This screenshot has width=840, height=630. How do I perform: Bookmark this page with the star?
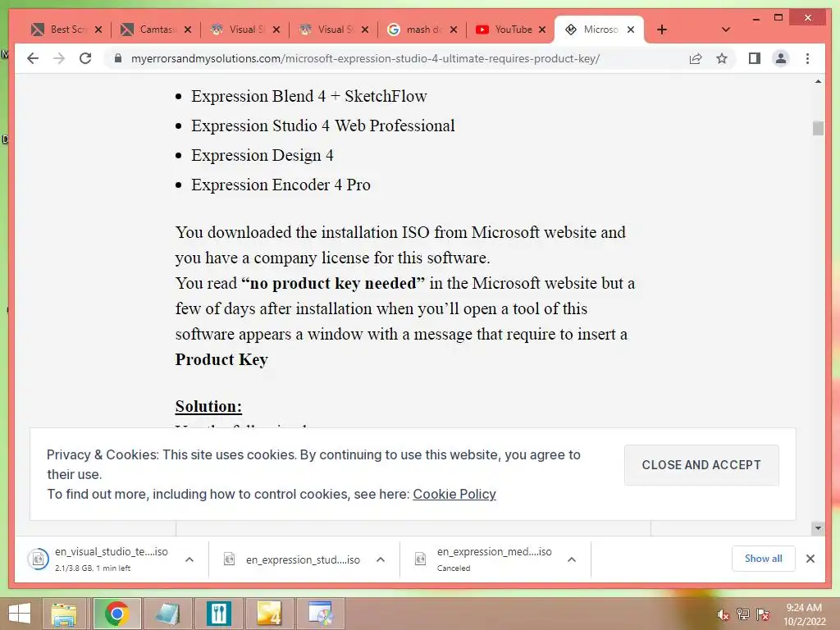click(x=722, y=58)
